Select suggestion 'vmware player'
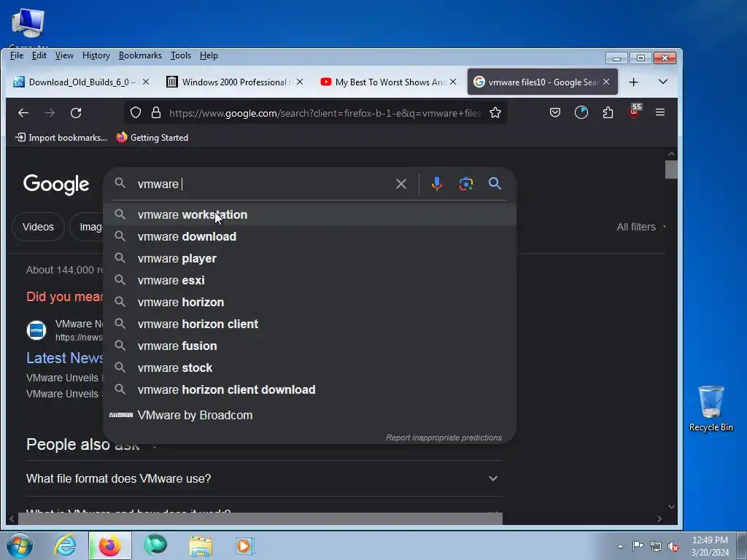This screenshot has height=560, width=747. [x=309, y=259]
